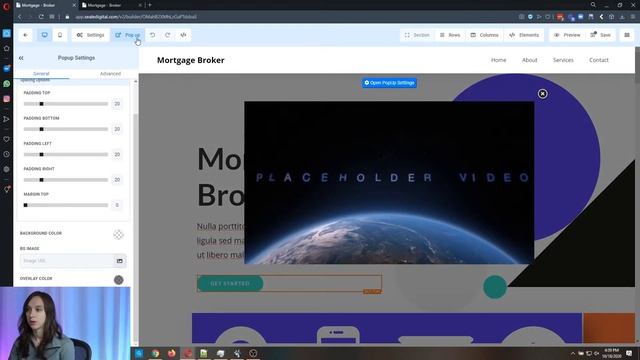Screen dimensions: 640x360
Task: Redo the last builder change
Action: (x=168, y=35)
